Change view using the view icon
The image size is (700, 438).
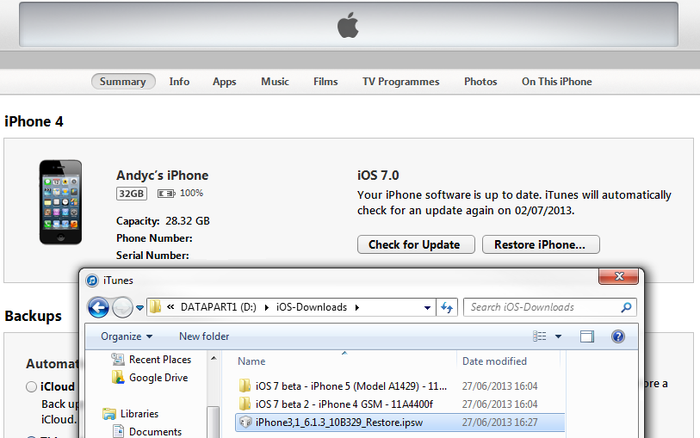540,336
